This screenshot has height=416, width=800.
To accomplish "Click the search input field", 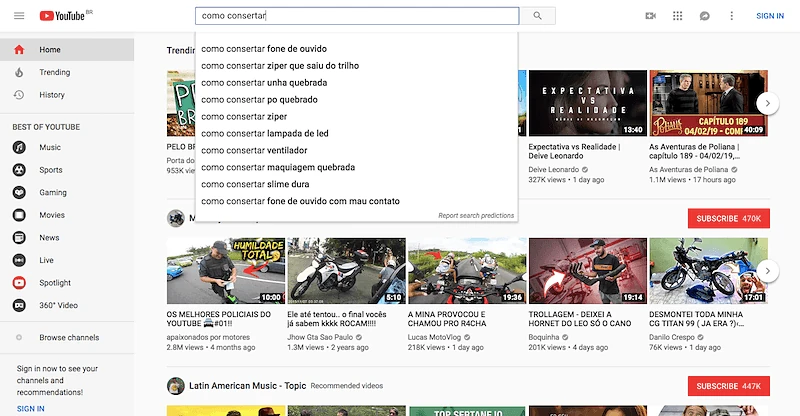I will (x=357, y=16).
